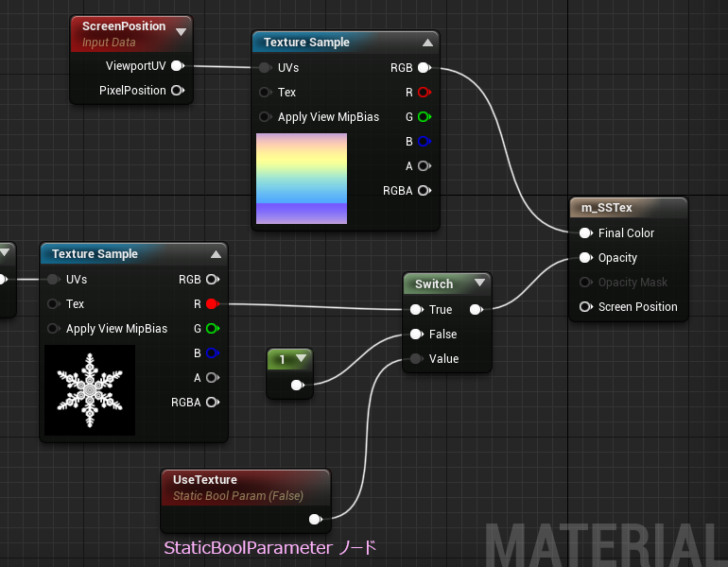Click the True input pin on Switch
The height and width of the screenshot is (567, 728).
[416, 309]
